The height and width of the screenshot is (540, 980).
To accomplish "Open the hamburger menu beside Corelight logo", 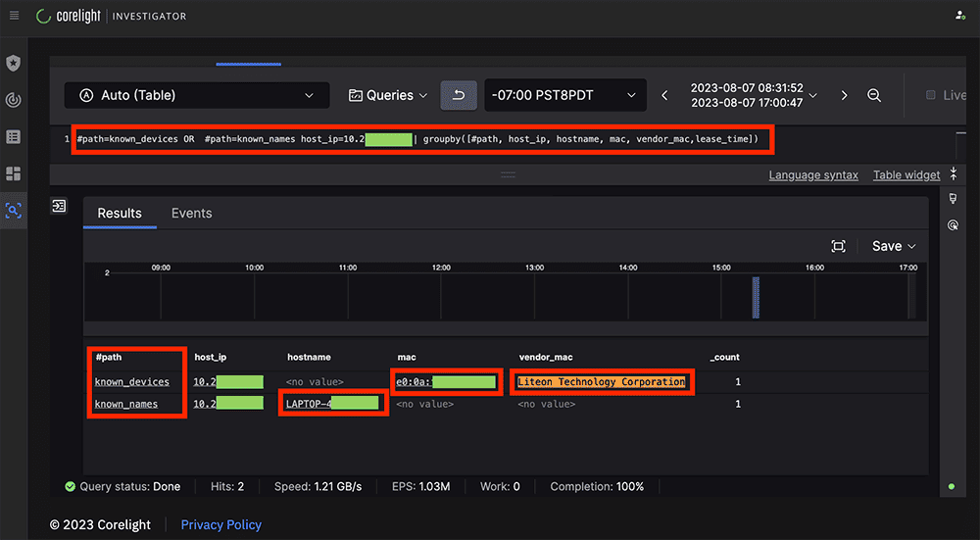I will pyautogui.click(x=14, y=16).
